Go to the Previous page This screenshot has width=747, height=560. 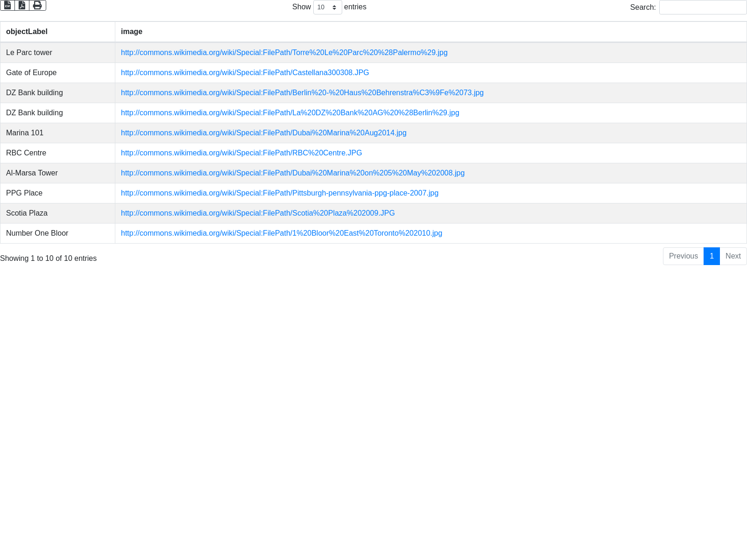pos(683,256)
